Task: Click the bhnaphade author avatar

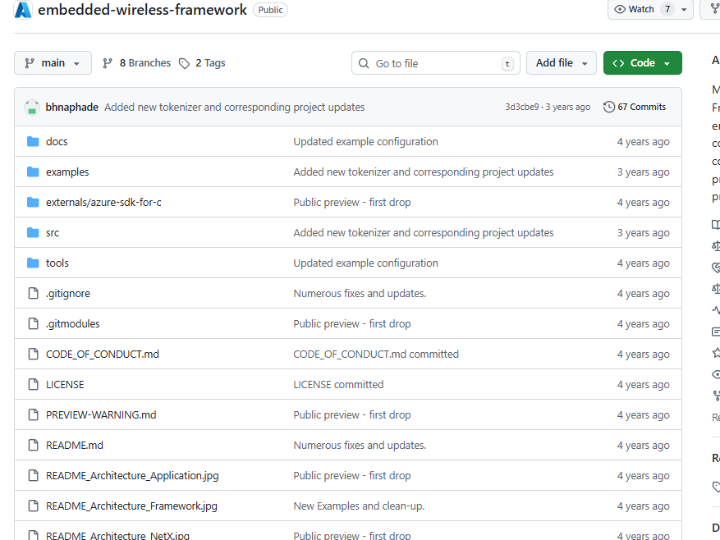Action: coord(32,107)
